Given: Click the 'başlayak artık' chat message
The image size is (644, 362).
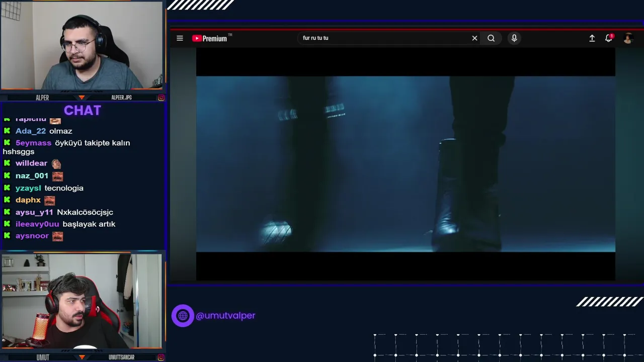Looking at the screenshot, I should click(x=89, y=224).
